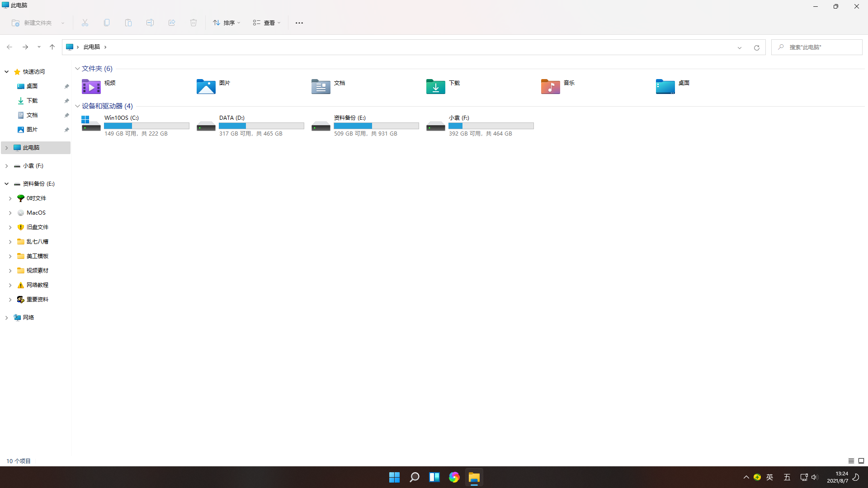Open the 查看 (View) dropdown
The image size is (868, 488).
[267, 23]
